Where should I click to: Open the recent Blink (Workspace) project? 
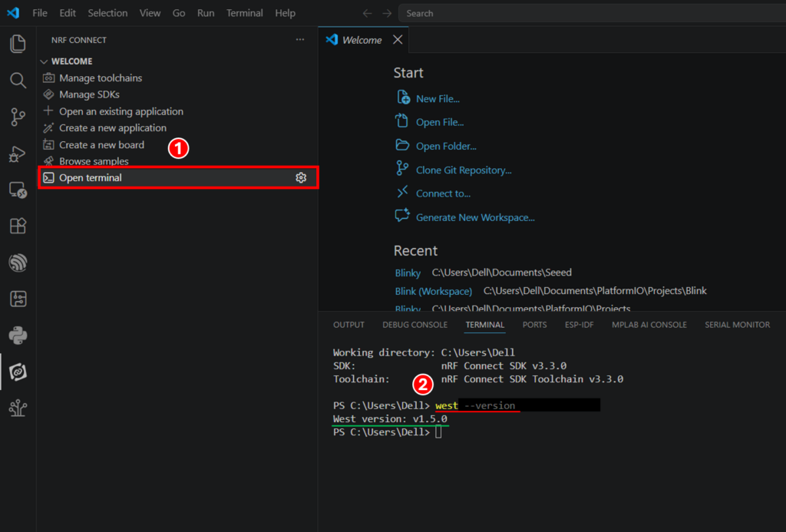click(x=434, y=291)
